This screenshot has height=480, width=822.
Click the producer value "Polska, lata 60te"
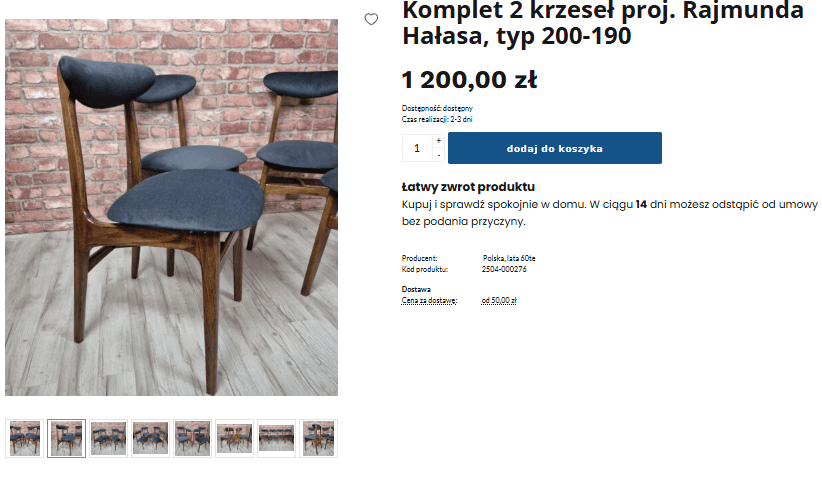point(509,258)
